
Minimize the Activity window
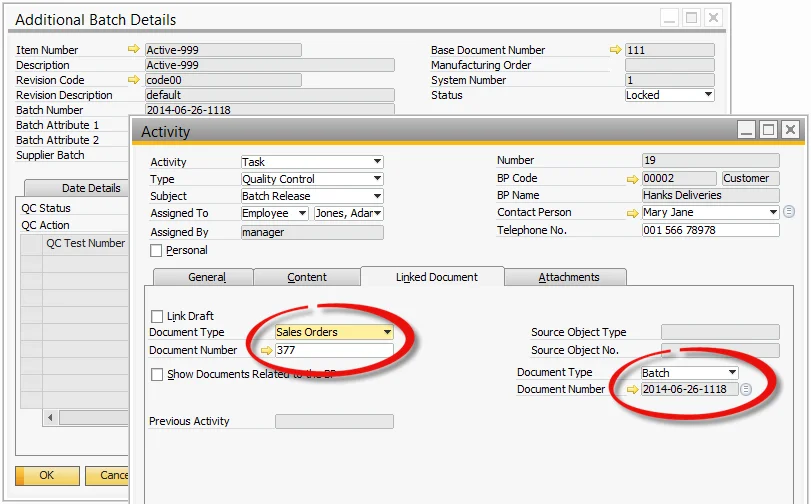click(746, 129)
